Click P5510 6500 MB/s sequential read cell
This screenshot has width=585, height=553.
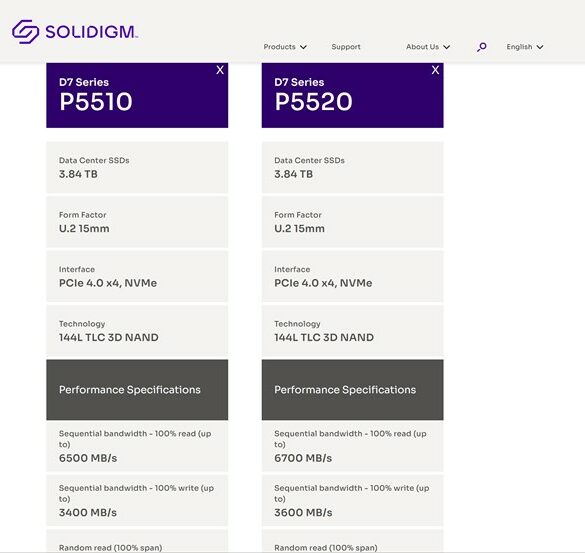coord(137,447)
